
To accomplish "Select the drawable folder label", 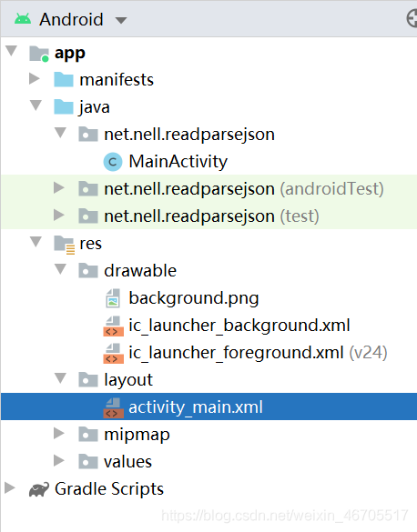I will pos(140,270).
